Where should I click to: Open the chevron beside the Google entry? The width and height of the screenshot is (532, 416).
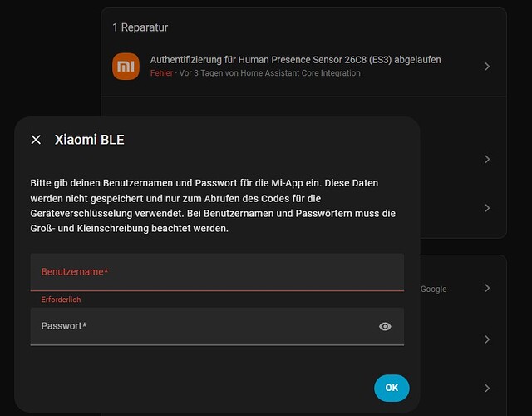pos(487,289)
